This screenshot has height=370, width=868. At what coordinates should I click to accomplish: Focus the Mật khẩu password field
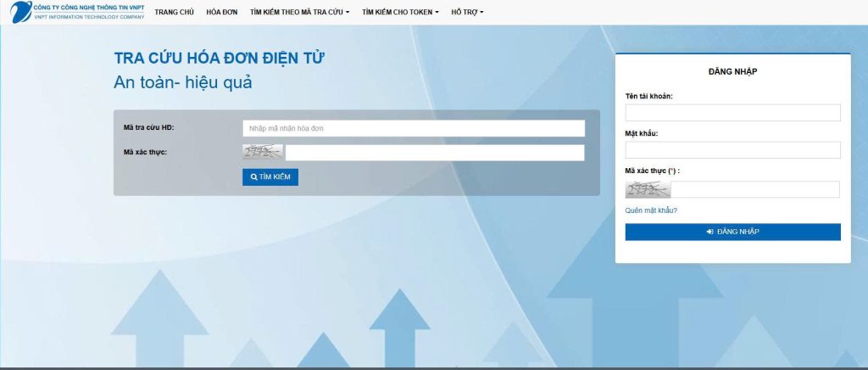tap(733, 150)
